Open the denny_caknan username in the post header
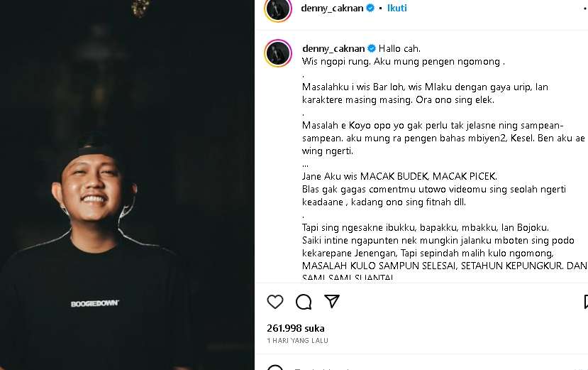Viewport: 588px width, 370px height. coord(332,8)
